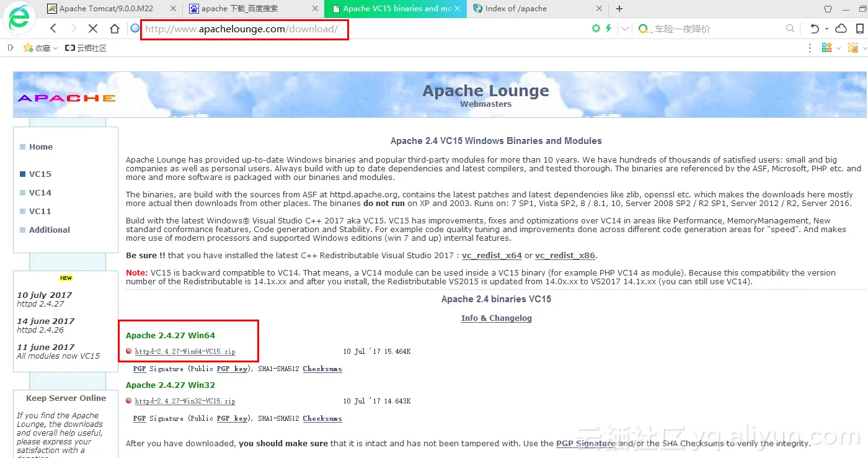Image resolution: width=868 pixels, height=458 pixels.
Task: Click the 11 june 2017 news entry
Action: pos(58,351)
